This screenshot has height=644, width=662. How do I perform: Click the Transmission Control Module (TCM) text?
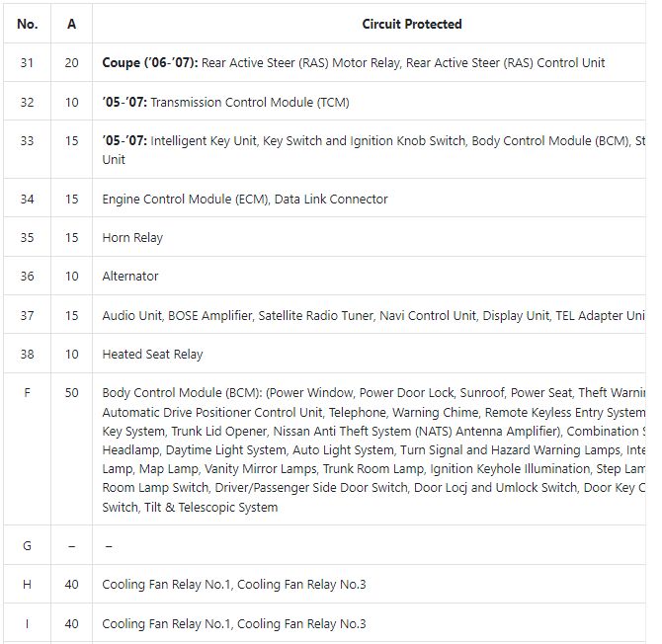click(x=250, y=102)
